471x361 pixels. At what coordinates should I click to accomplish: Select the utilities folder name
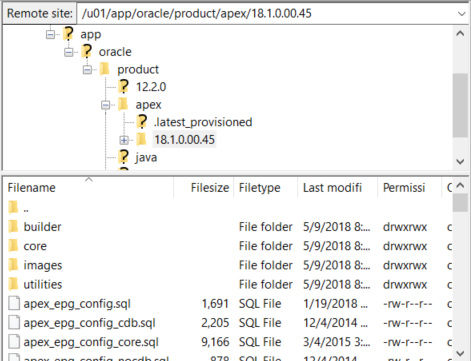tap(43, 285)
